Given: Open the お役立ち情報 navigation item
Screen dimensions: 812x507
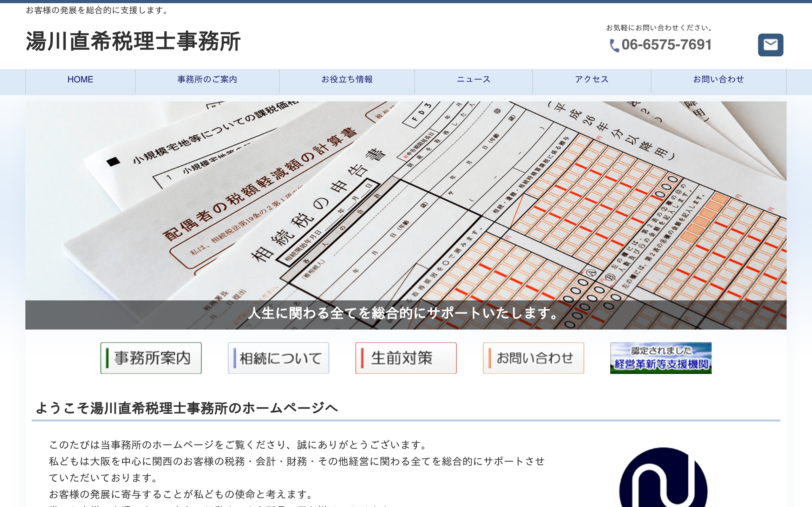Looking at the screenshot, I should coord(348,80).
